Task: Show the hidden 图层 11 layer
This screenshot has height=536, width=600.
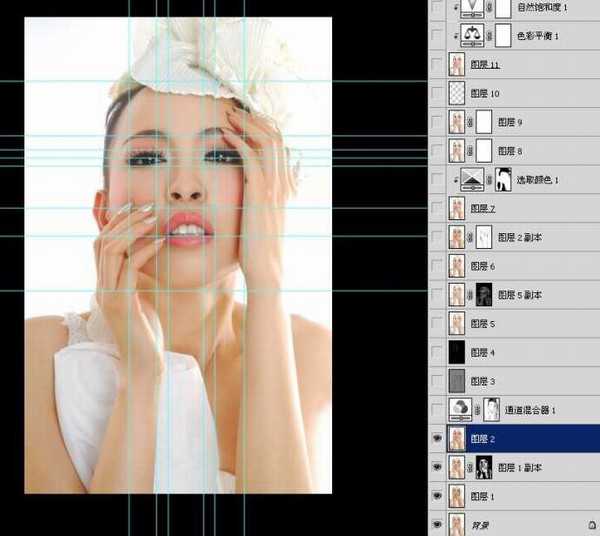Action: tap(436, 65)
